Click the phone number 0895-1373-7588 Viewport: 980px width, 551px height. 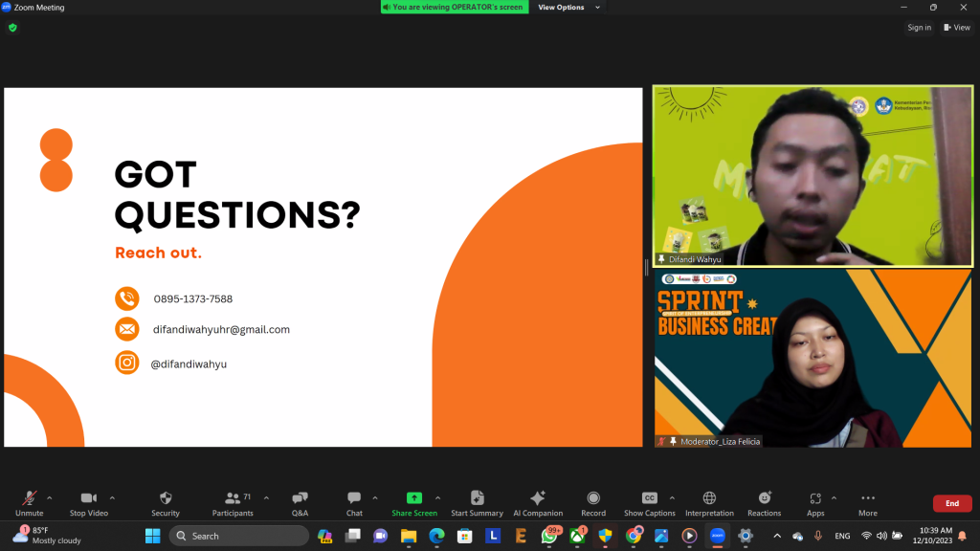pyautogui.click(x=193, y=299)
